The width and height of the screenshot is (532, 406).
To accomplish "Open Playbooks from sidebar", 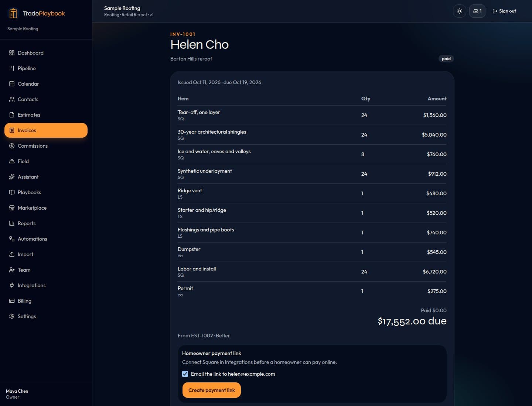I will coord(46,192).
